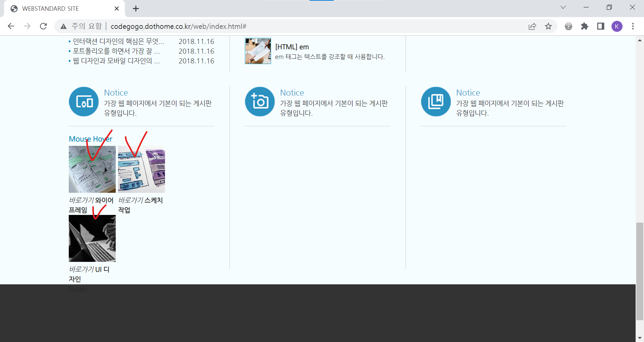644x342 pixels.
Task: Open the 웹 디자인과 모바일 디자인의 post
Action: pyautogui.click(x=116, y=61)
